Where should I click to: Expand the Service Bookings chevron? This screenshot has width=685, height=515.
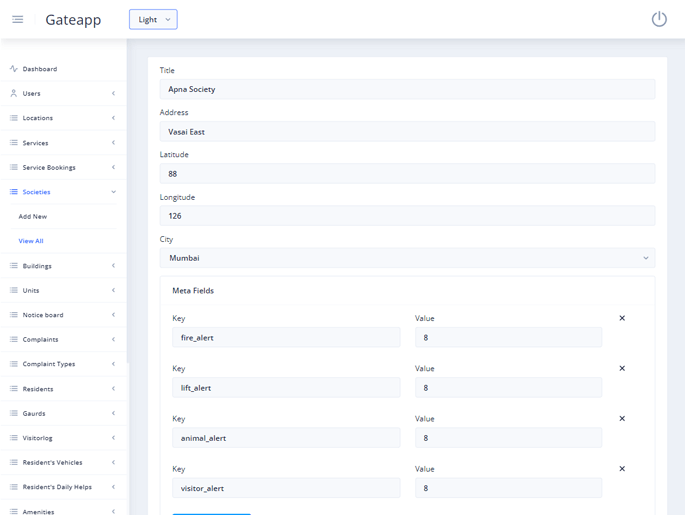pos(114,167)
